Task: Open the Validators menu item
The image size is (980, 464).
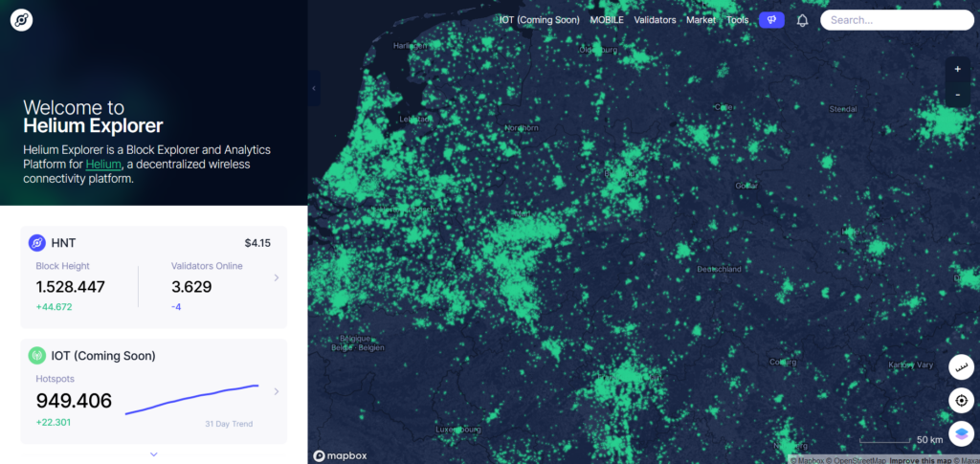Action: [655, 20]
